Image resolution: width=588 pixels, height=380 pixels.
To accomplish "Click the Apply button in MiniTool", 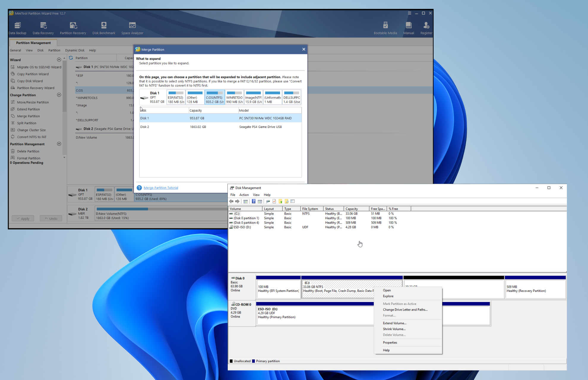I will click(x=23, y=218).
